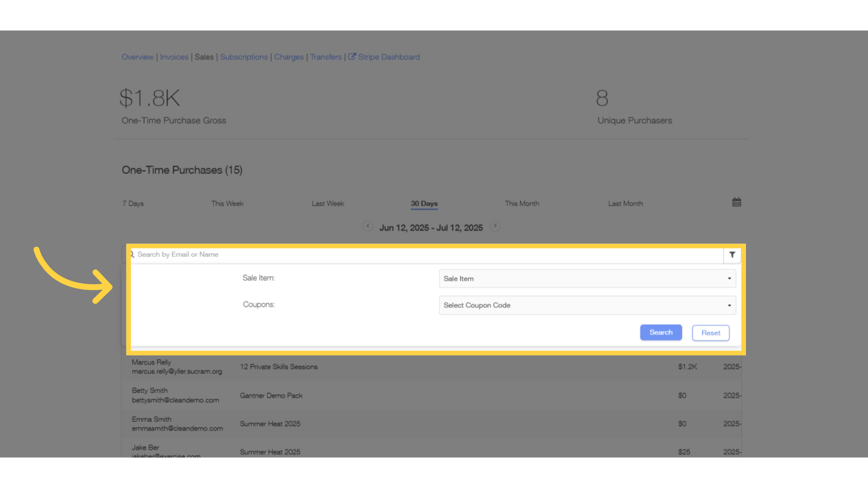
Task: Open the Charges link
Action: (289, 57)
